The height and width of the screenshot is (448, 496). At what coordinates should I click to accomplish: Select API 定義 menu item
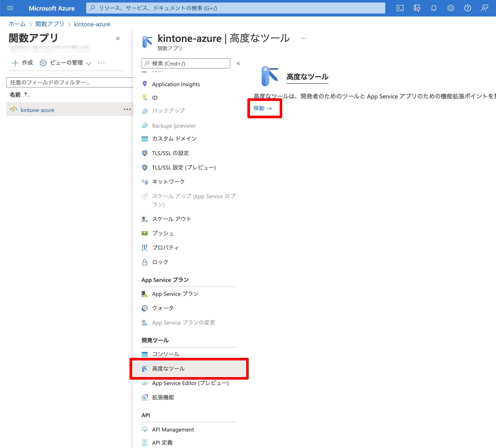point(162,443)
